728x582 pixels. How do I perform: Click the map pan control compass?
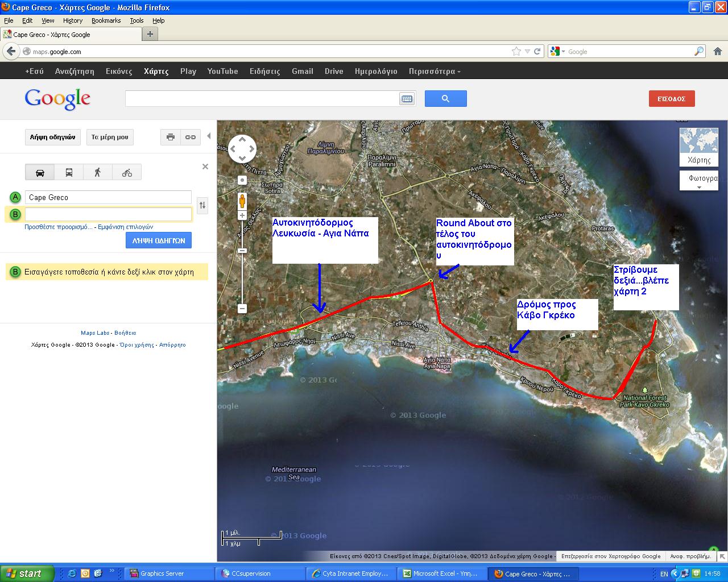coord(242,149)
